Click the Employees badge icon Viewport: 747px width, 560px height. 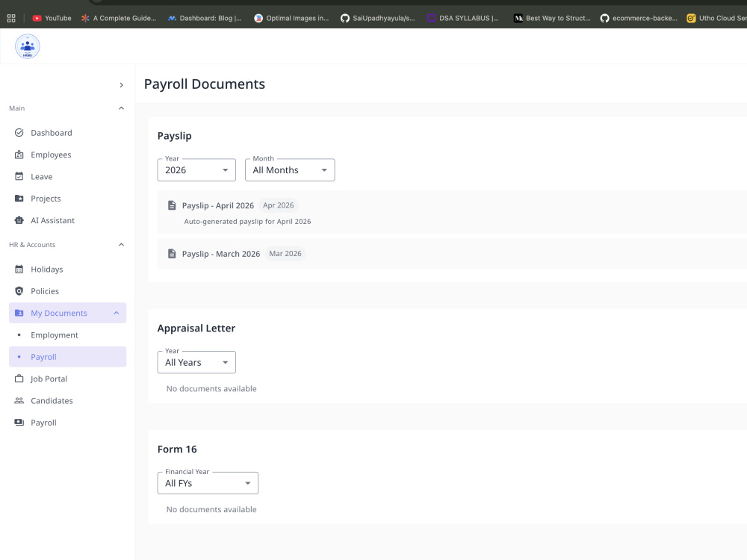click(x=19, y=155)
